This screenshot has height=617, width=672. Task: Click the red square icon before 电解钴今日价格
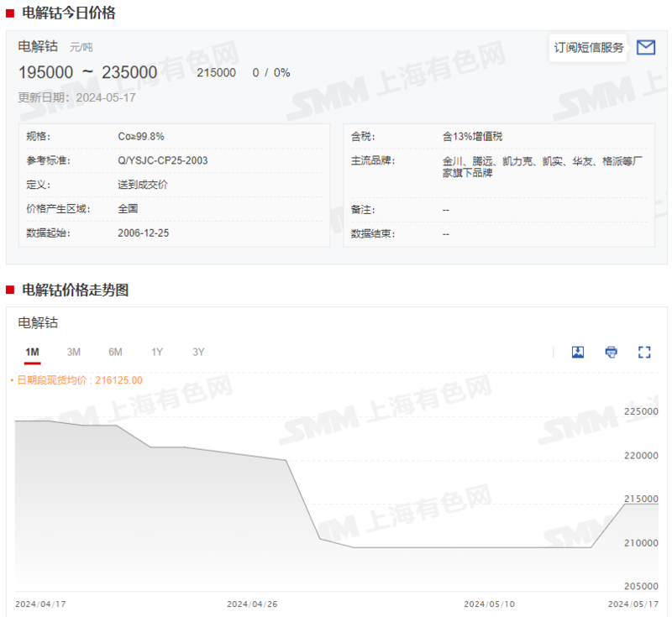11,13
